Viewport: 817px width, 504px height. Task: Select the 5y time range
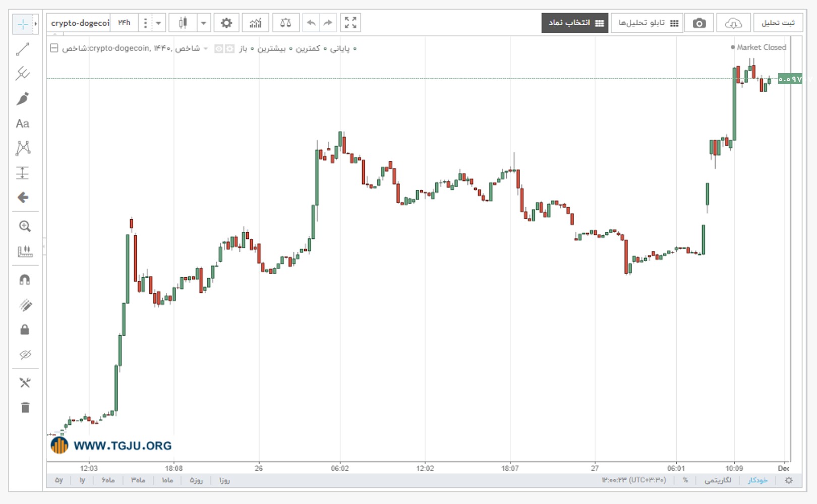tap(59, 480)
